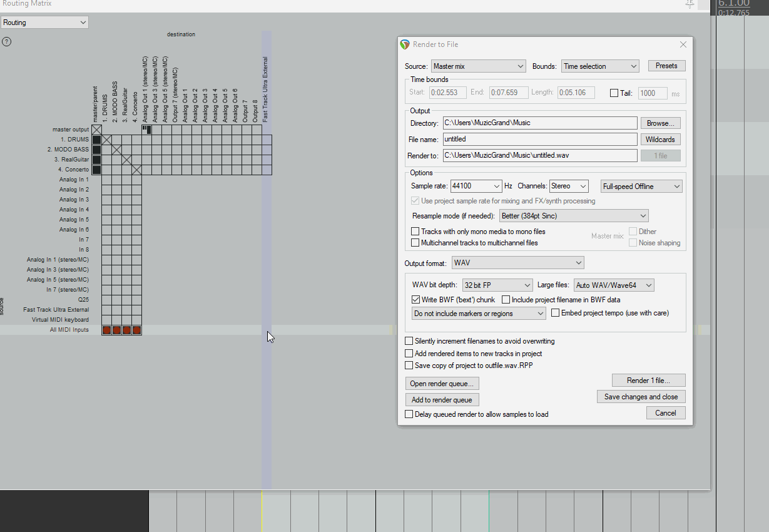Click Save changes and close button
The width and height of the screenshot is (769, 532).
[641, 397]
